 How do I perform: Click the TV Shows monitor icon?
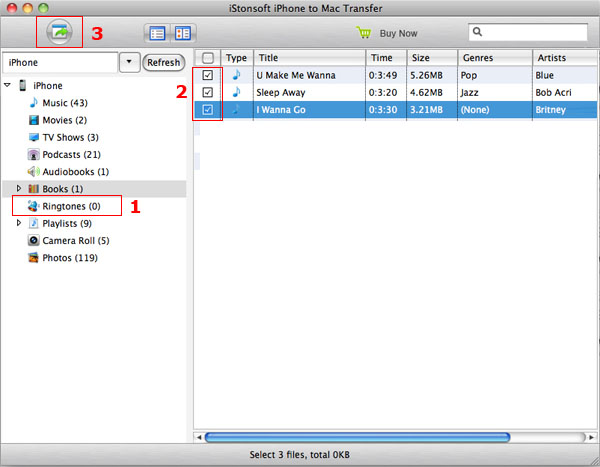[x=34, y=137]
